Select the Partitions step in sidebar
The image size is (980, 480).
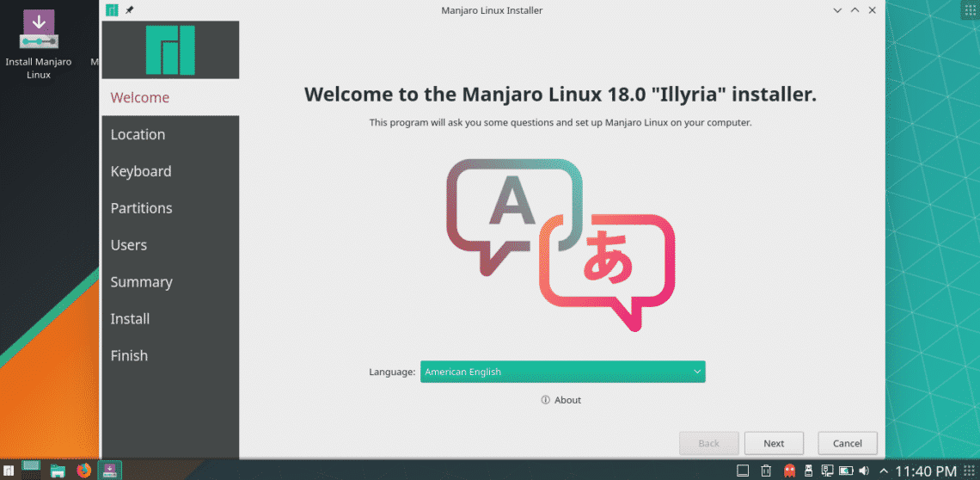tap(170, 208)
